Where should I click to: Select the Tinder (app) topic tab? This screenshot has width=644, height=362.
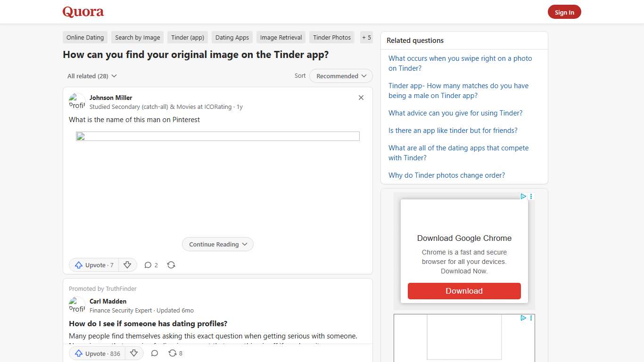(187, 37)
